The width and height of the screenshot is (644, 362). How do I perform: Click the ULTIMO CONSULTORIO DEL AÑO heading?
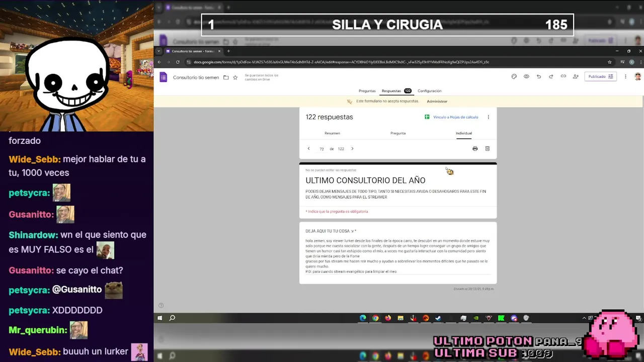pos(365,180)
